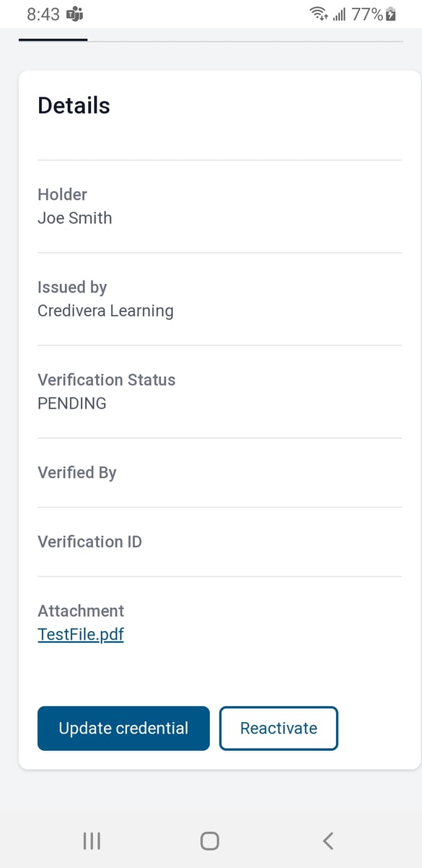422x868 pixels.
Task: Tap the back navigation icon
Action: pos(327,840)
